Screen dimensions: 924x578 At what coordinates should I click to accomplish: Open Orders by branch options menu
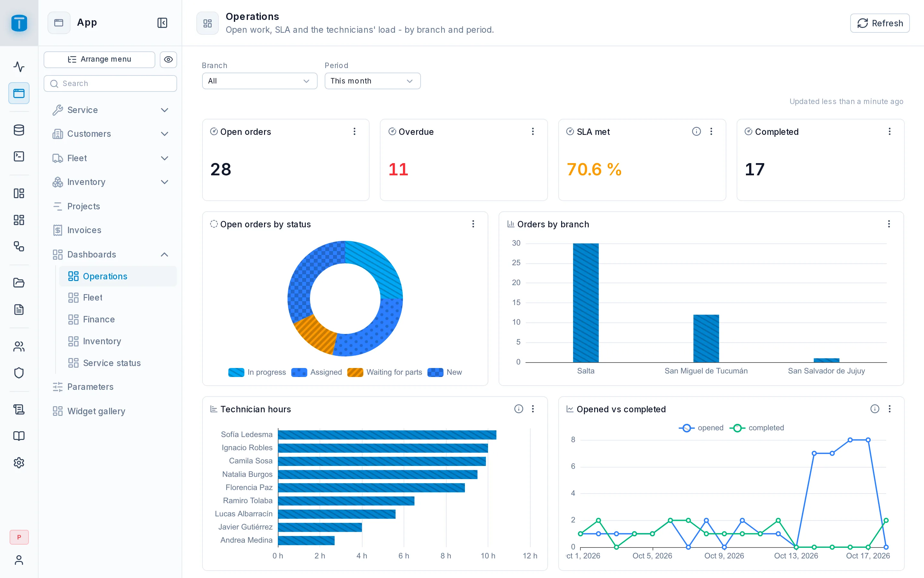click(889, 224)
